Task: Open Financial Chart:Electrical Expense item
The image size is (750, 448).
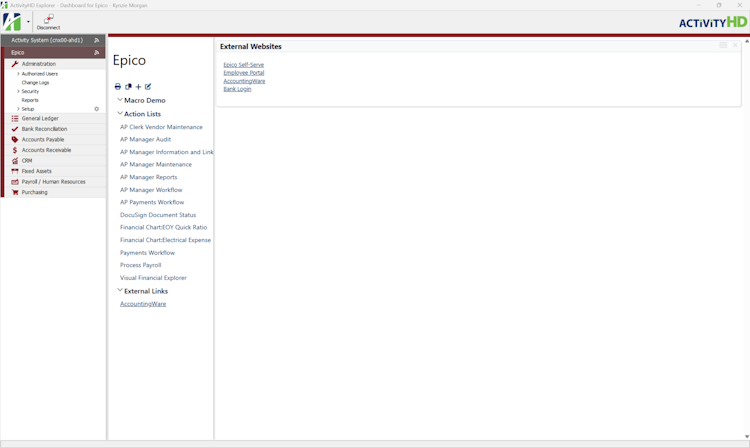Action: click(165, 240)
